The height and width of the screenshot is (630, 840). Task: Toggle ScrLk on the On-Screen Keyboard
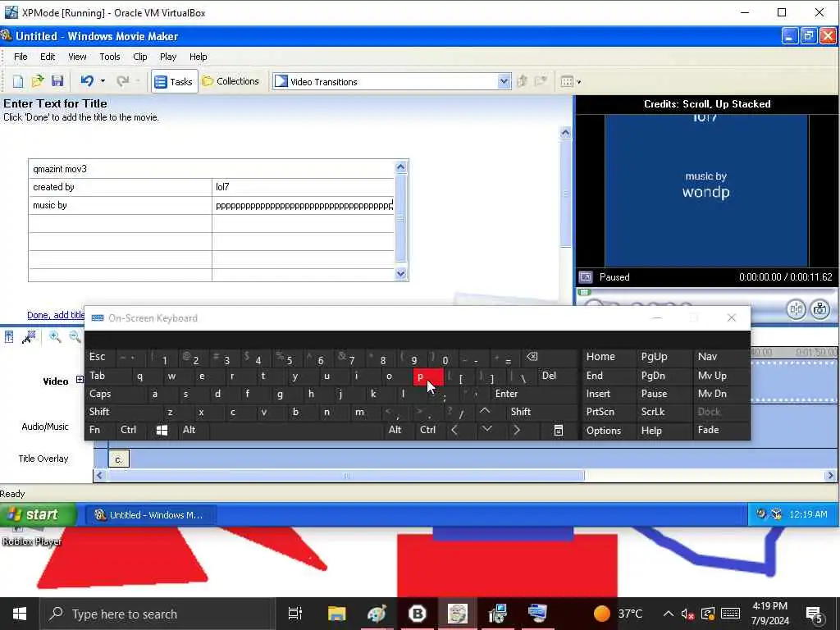click(664, 412)
